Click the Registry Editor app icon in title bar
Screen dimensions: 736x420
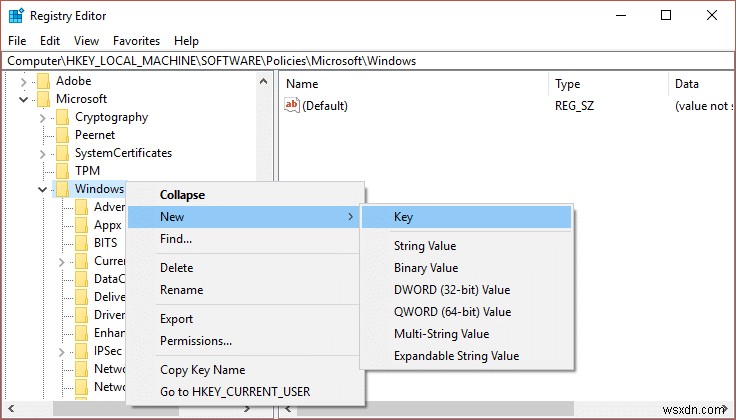16,15
